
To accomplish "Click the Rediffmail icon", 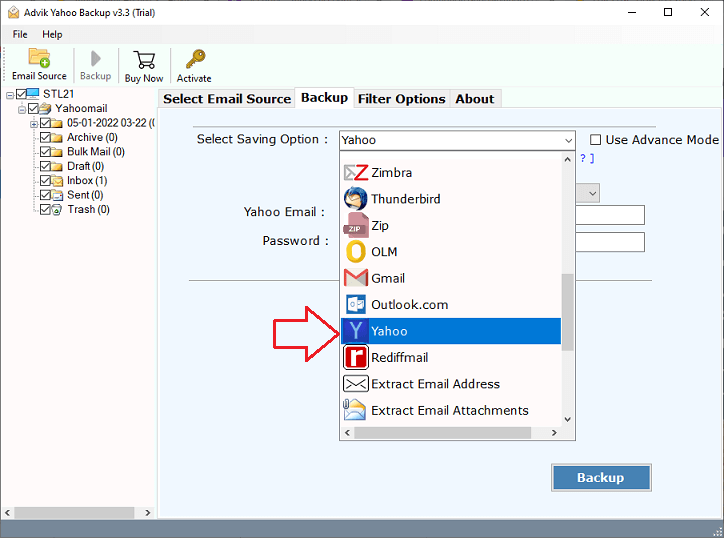I will 356,357.
